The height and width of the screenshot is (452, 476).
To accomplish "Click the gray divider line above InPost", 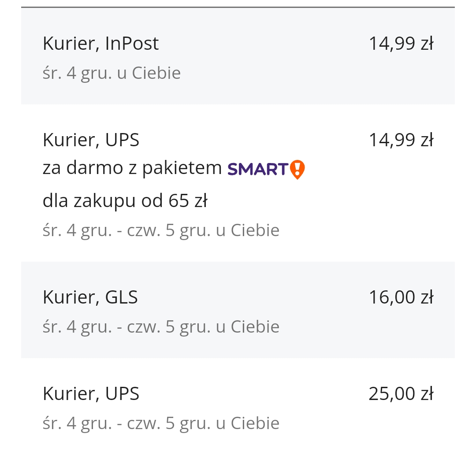I will (x=238, y=7).
